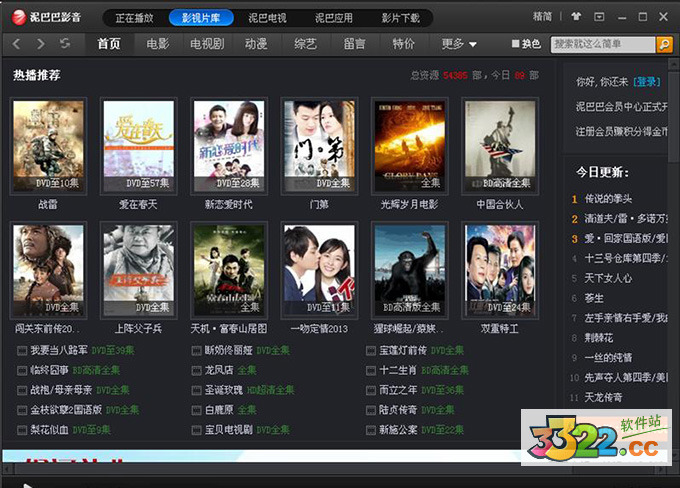Viewport: 680px width, 488px height.
Task: Click the icon beside 梨花似血
Action: pos(22,430)
